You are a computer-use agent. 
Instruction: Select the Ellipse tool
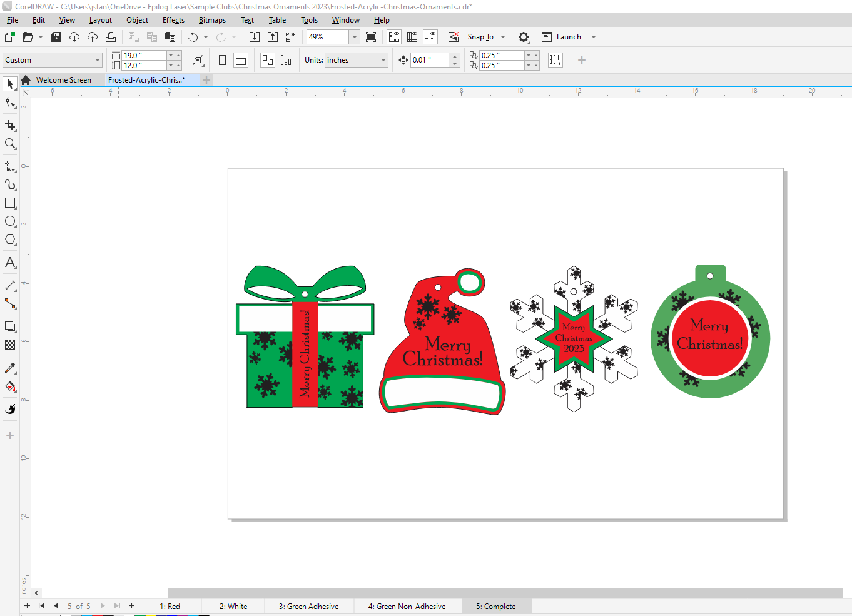pos(10,221)
